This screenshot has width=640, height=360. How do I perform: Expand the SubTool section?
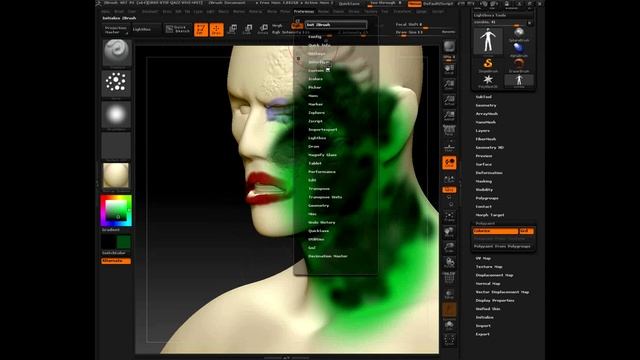pos(484,97)
